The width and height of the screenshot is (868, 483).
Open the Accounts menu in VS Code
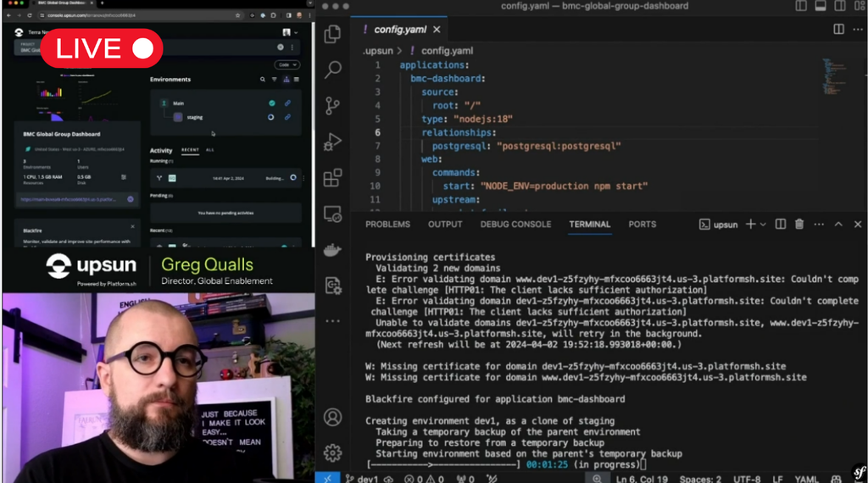click(332, 417)
